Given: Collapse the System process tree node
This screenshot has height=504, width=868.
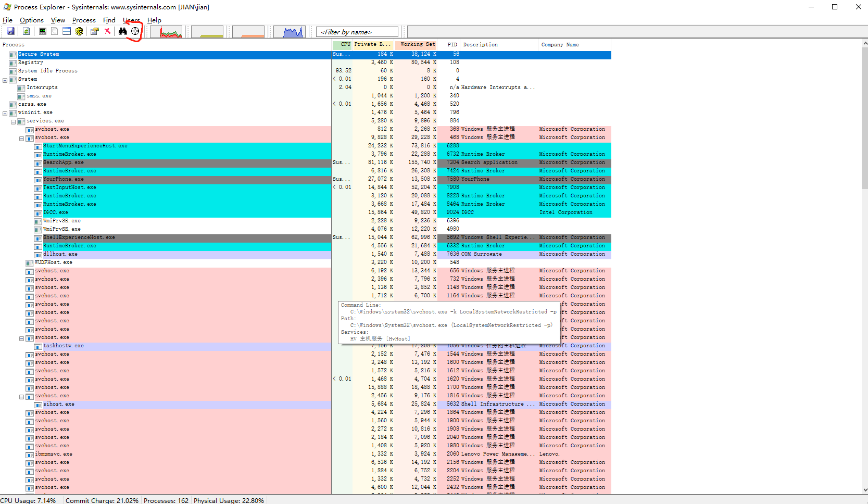Looking at the screenshot, I should 5,80.
